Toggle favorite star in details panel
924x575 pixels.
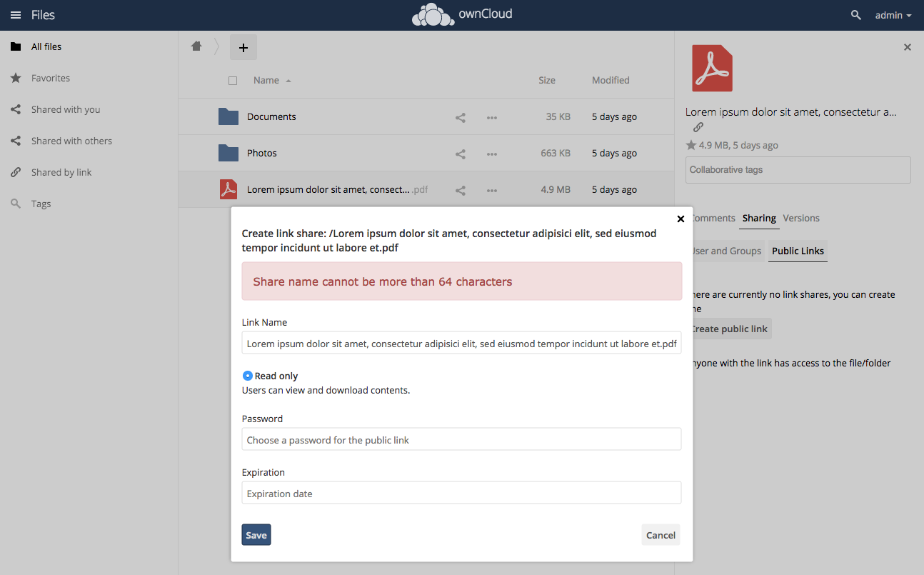pyautogui.click(x=691, y=145)
